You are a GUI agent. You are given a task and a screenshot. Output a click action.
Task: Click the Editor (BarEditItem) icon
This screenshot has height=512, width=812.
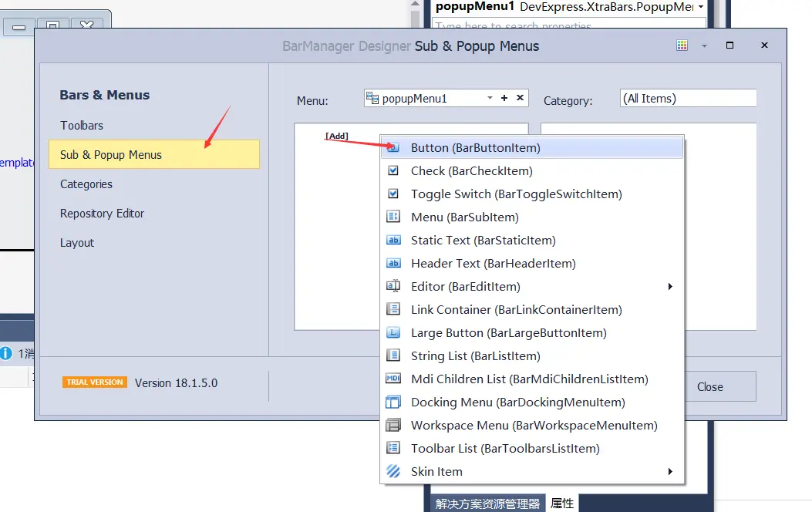point(393,286)
